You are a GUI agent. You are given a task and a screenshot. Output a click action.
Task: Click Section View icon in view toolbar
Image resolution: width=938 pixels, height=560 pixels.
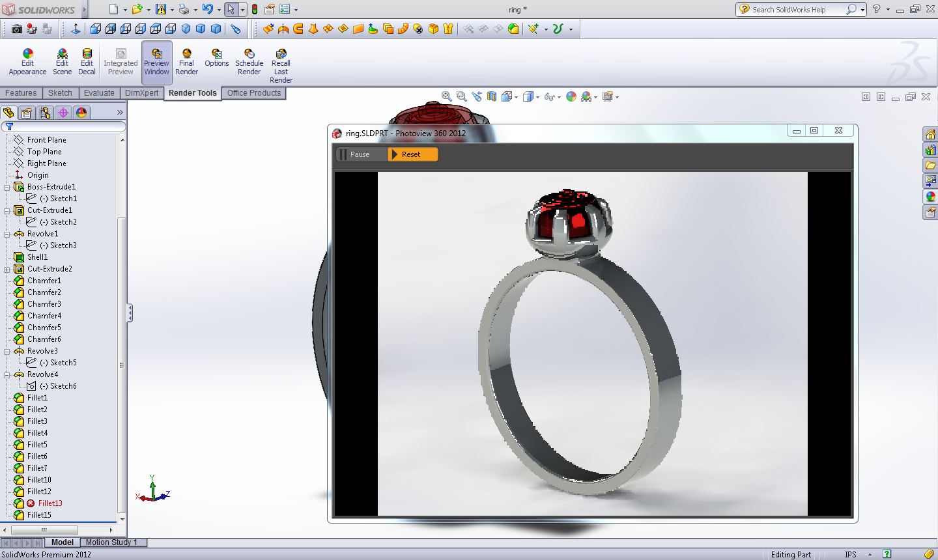pyautogui.click(x=492, y=96)
